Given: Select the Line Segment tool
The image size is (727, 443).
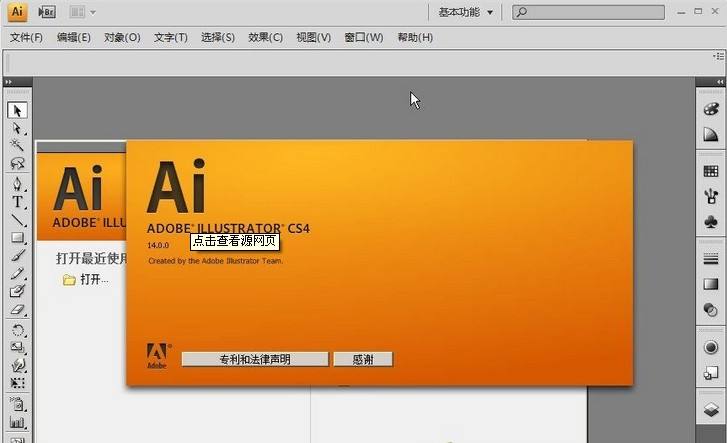Looking at the screenshot, I should coord(17,219).
